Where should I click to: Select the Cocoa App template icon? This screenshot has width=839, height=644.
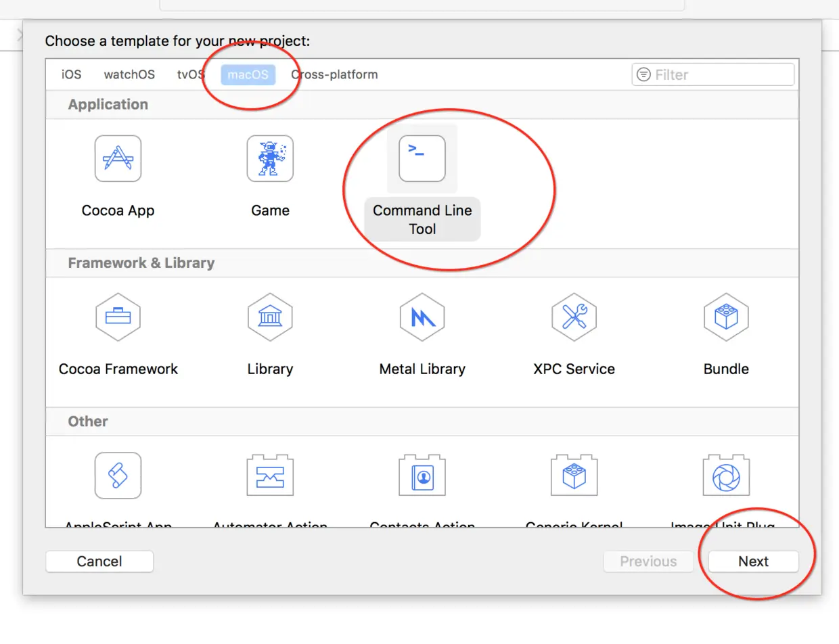(x=118, y=158)
